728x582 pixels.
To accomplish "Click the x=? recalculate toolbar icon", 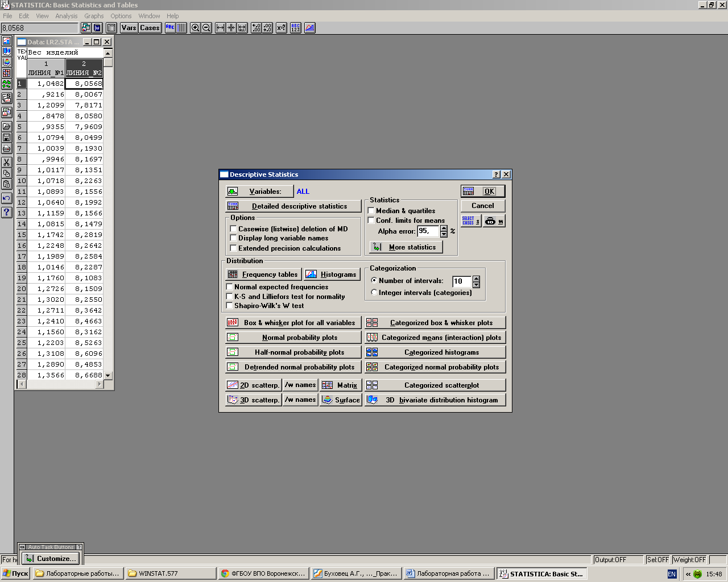I will pos(282,28).
